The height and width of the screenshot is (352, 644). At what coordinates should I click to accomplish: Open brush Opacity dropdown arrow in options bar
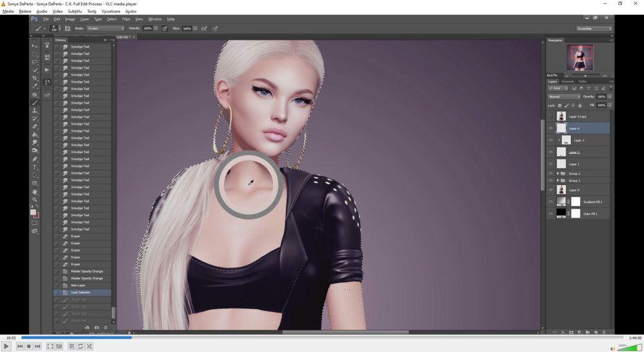[156, 29]
